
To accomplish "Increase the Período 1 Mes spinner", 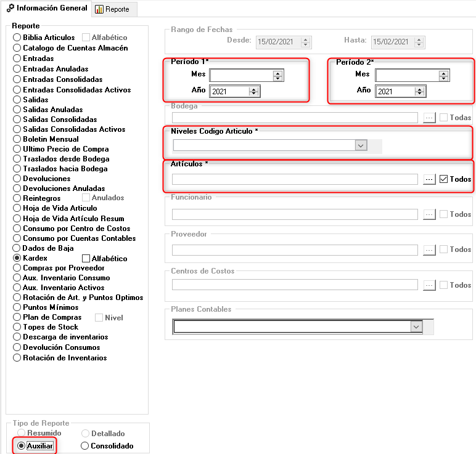I will (x=277, y=72).
